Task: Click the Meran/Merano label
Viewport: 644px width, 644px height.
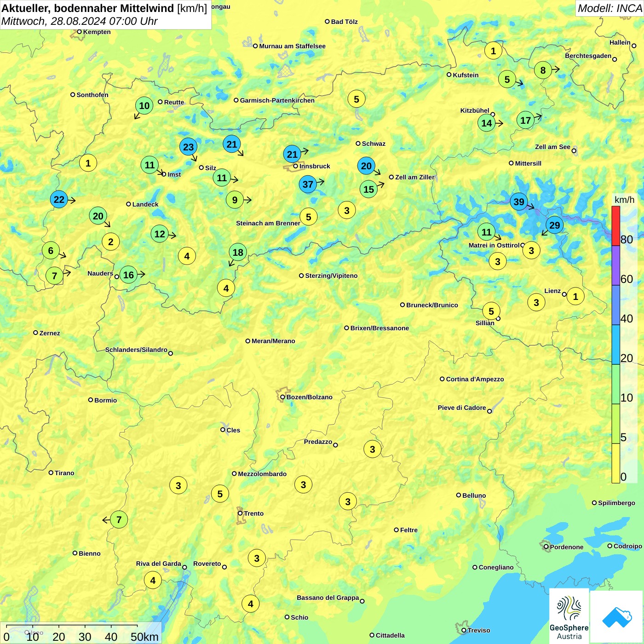Action: click(x=273, y=341)
